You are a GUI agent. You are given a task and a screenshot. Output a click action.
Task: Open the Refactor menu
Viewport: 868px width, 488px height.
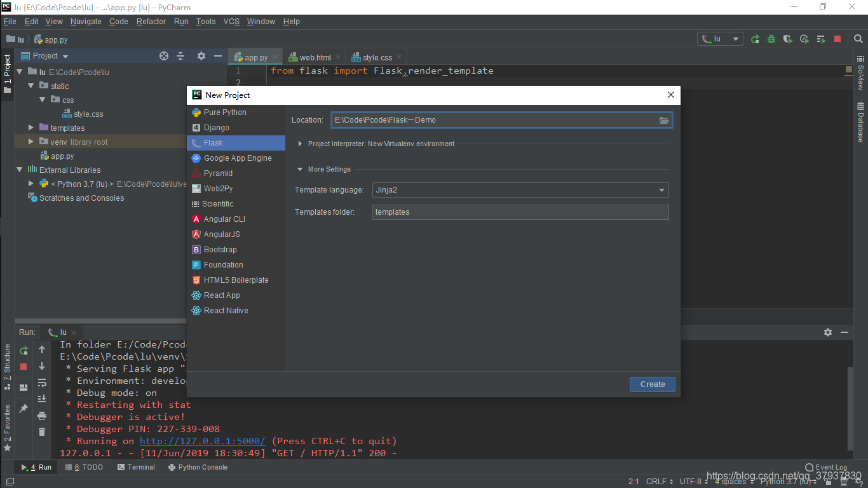point(151,22)
